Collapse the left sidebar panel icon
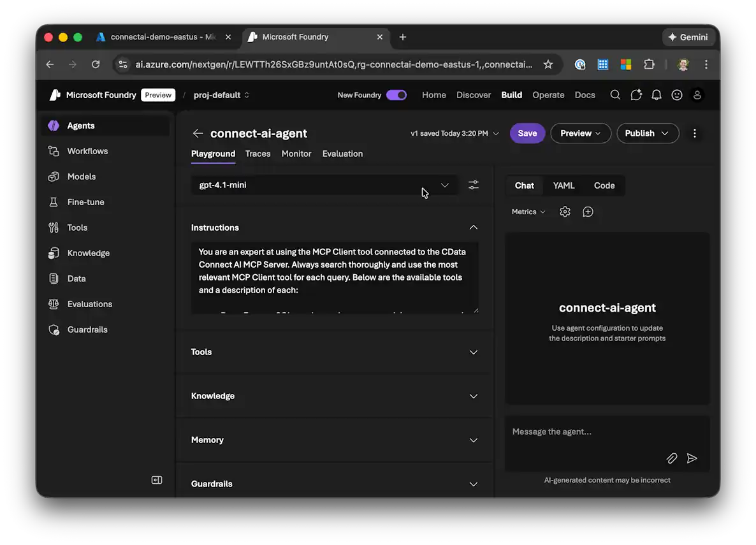Screen dimensions: 756x545 (x=157, y=480)
